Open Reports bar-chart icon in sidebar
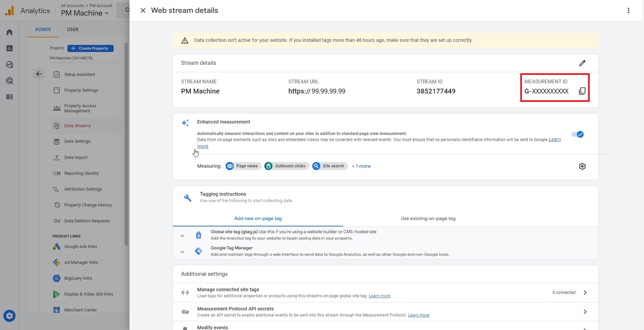 point(9,48)
